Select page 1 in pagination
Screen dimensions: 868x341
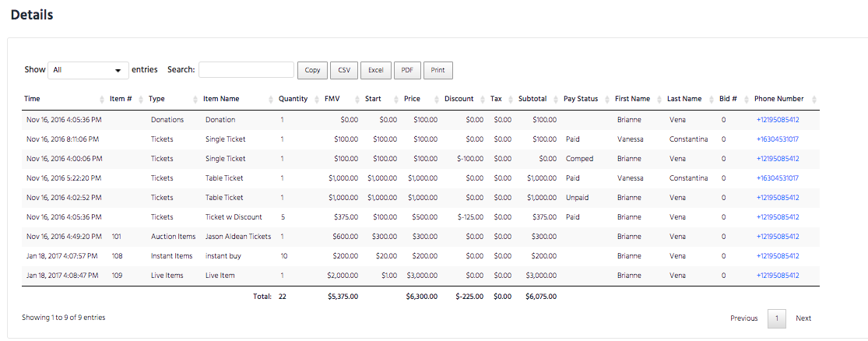pos(777,318)
